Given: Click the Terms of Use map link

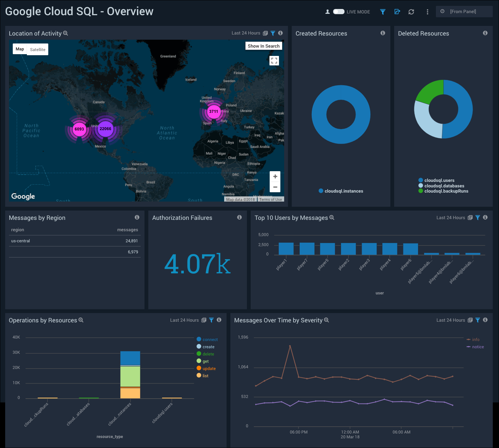Looking at the screenshot, I should pyautogui.click(x=270, y=199).
